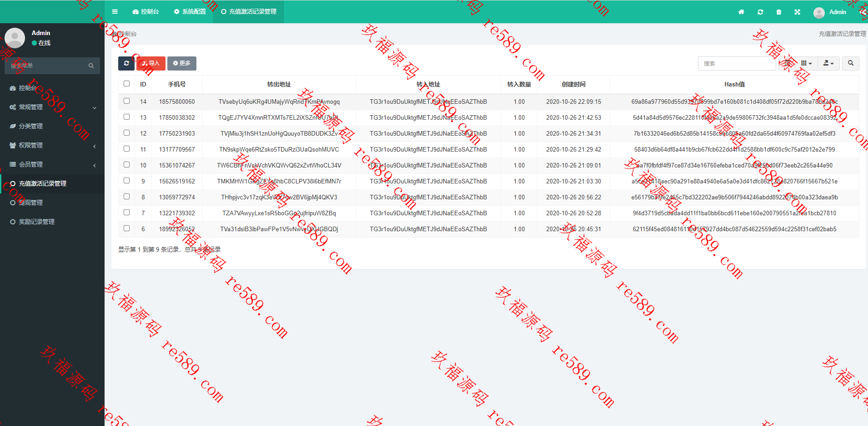This screenshot has width=868, height=426.
Task: Click the circle icon beside 提现管理
Action: (13, 203)
